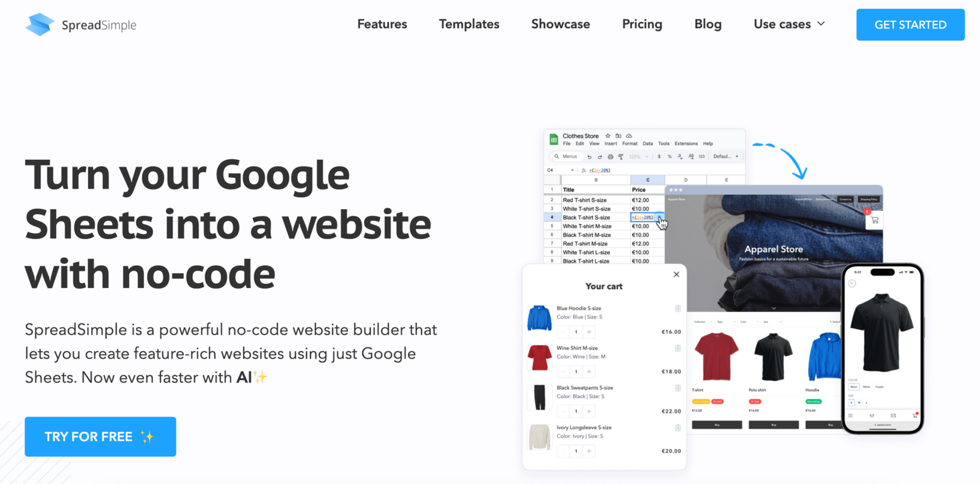
Task: Open the Pricing link
Action: click(642, 25)
